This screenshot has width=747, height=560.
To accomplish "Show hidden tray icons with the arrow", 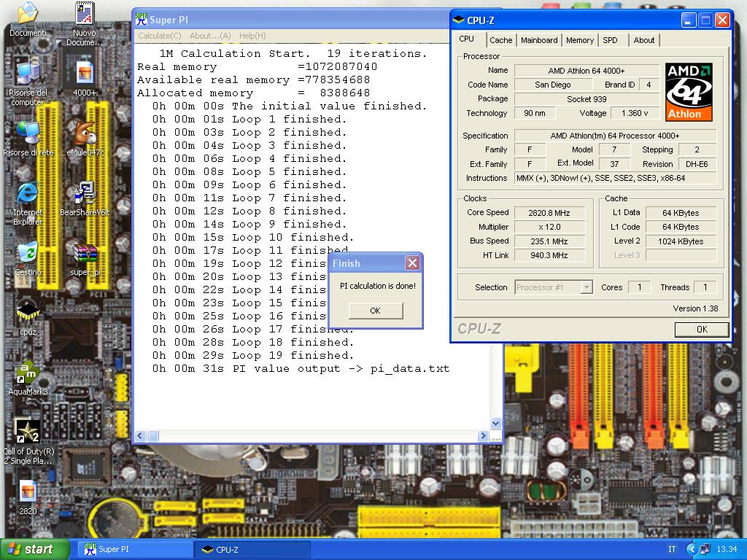I will tap(692, 550).
